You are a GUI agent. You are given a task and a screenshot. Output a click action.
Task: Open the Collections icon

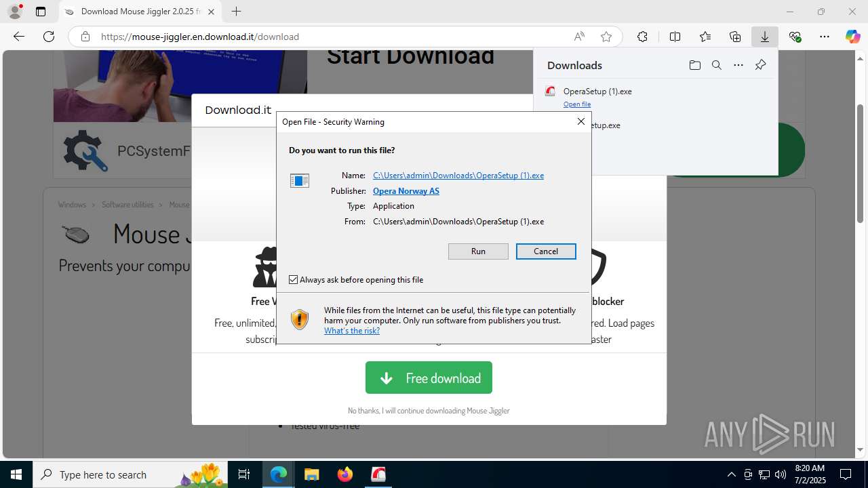[x=735, y=37]
